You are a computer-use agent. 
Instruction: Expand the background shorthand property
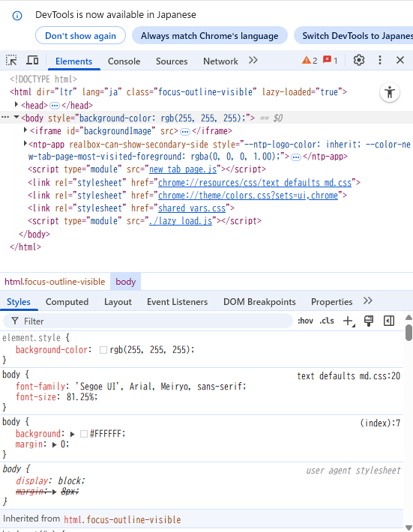(x=72, y=435)
